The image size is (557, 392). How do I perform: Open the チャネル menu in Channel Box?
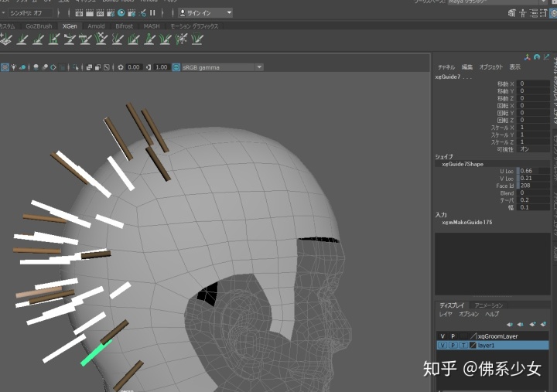point(446,67)
